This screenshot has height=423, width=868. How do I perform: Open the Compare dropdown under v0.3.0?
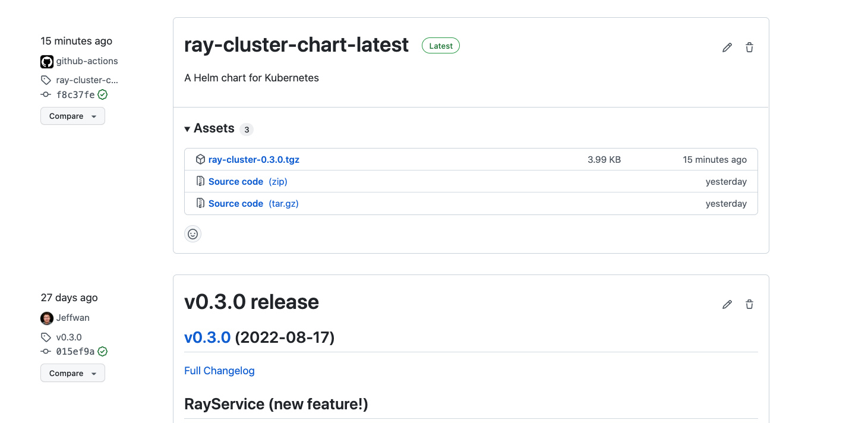[x=72, y=373]
